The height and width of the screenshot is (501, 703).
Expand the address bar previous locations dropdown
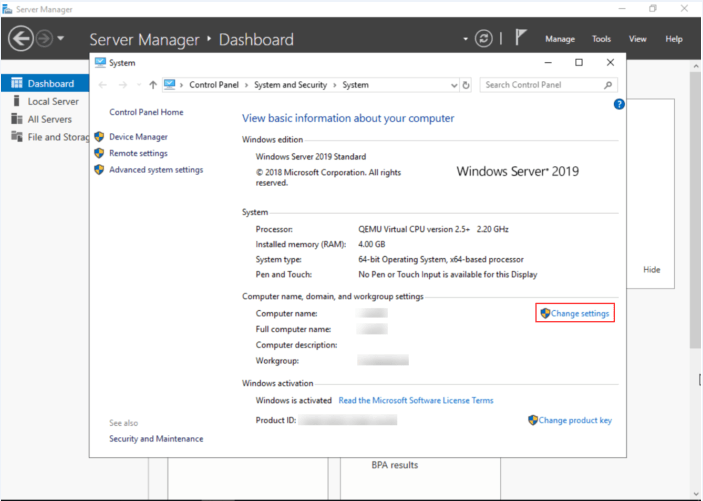(x=454, y=85)
